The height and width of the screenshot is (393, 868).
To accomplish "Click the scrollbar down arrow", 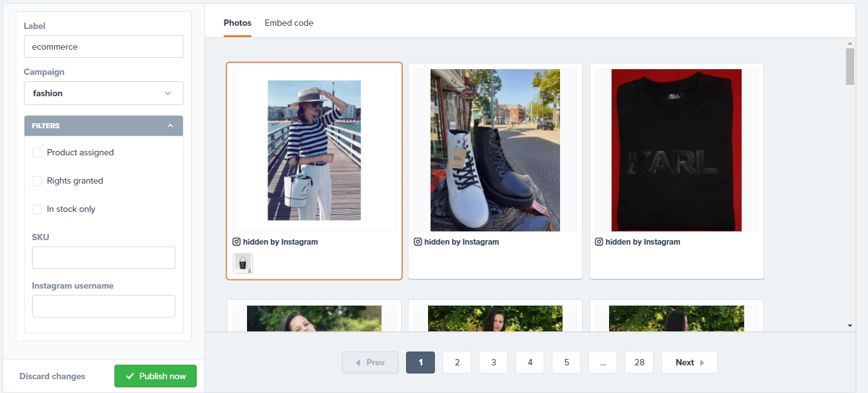I will coord(850,326).
